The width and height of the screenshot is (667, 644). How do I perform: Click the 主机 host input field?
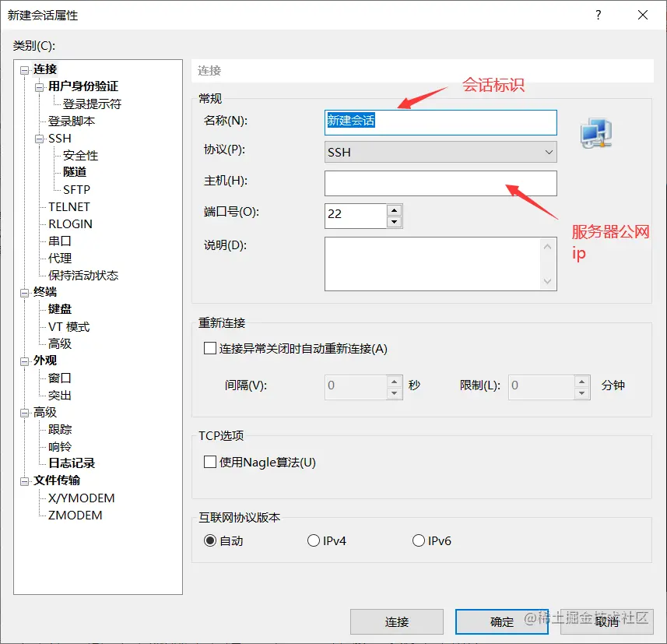coord(441,183)
